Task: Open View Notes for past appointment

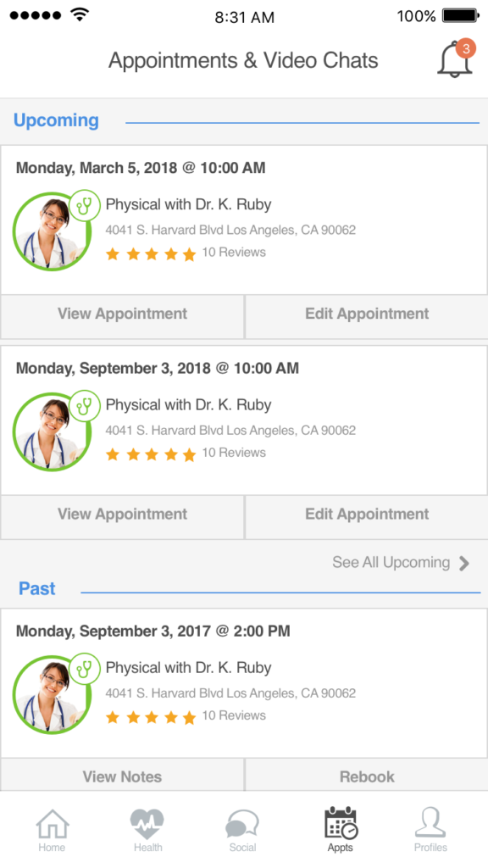Action: coord(122,775)
